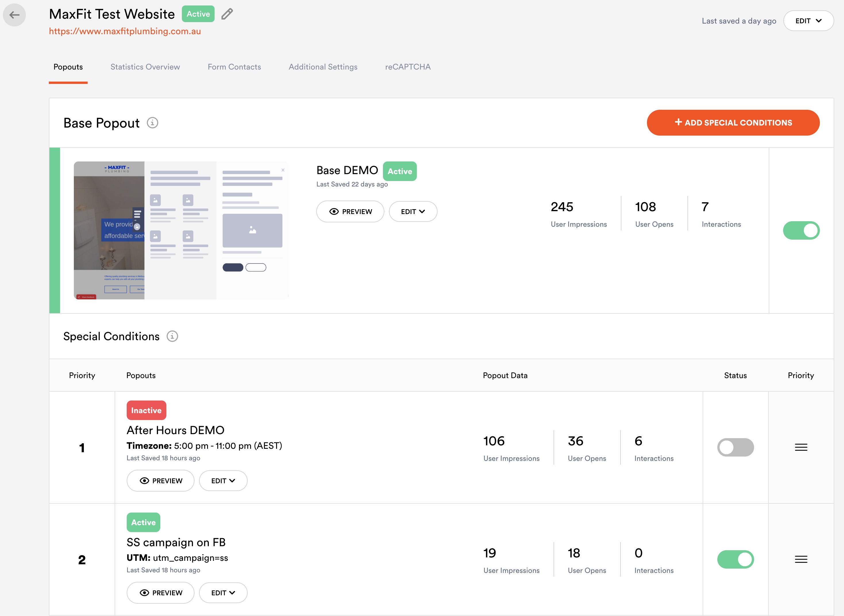
Task: Select the Popouts tab
Action: pos(68,67)
